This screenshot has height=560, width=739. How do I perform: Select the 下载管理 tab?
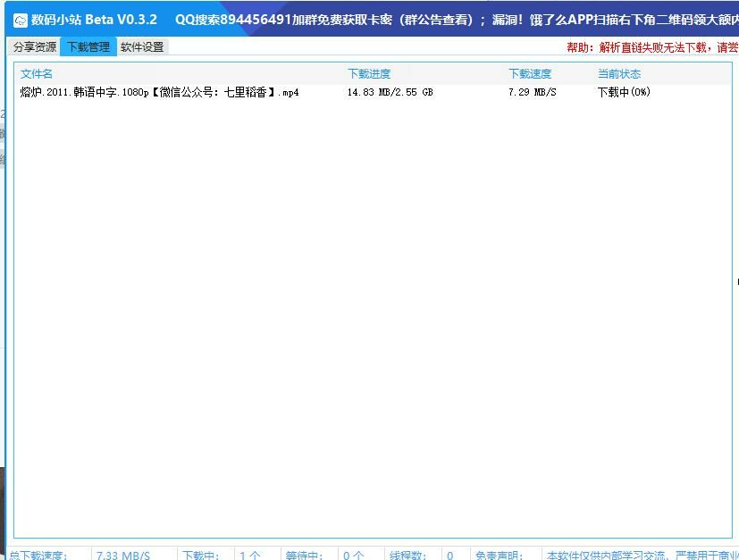tap(88, 47)
